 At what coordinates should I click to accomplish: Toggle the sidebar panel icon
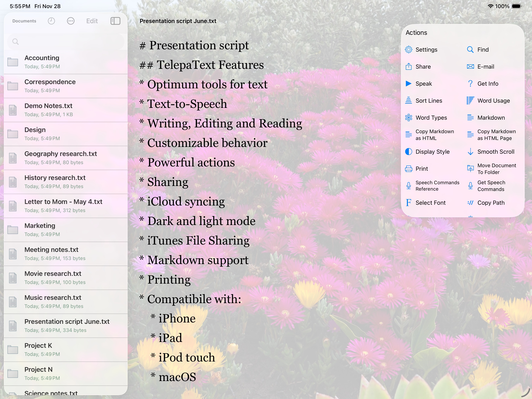tap(115, 21)
